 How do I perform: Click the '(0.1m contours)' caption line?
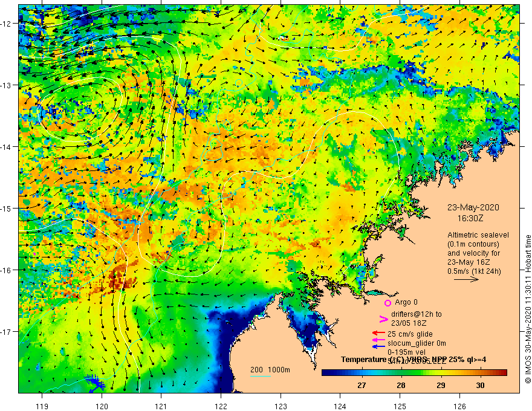click(x=473, y=244)
